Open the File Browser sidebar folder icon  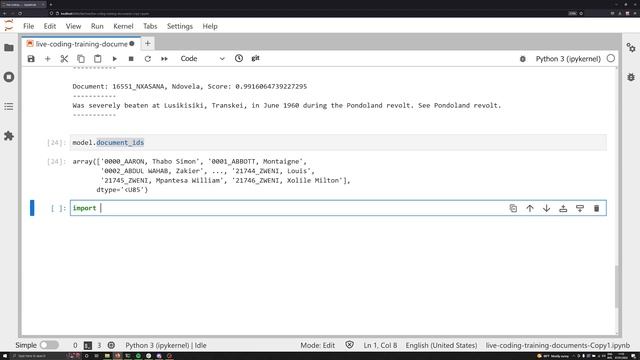click(x=9, y=48)
